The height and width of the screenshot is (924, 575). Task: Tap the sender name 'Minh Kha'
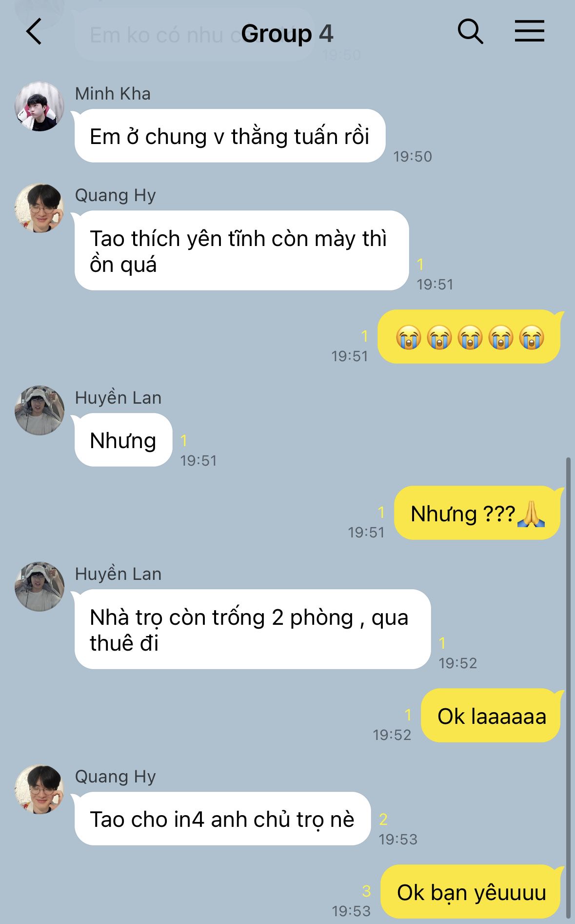(113, 93)
